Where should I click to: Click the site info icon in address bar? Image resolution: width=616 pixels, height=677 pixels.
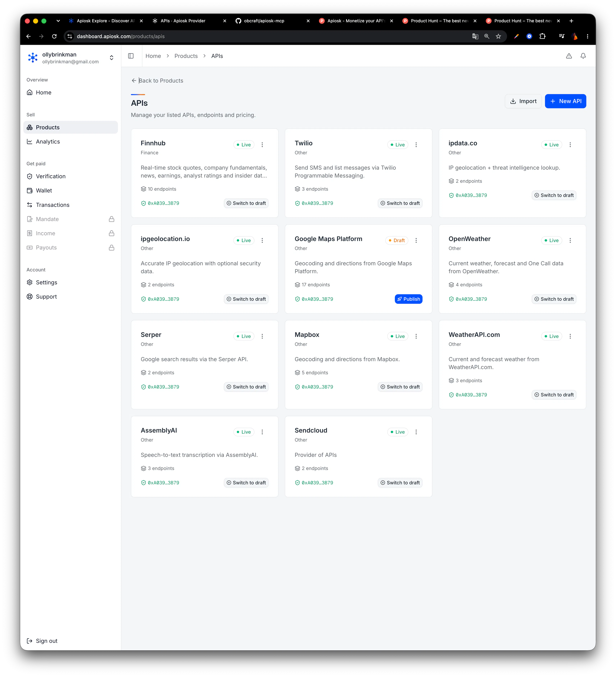tap(70, 36)
